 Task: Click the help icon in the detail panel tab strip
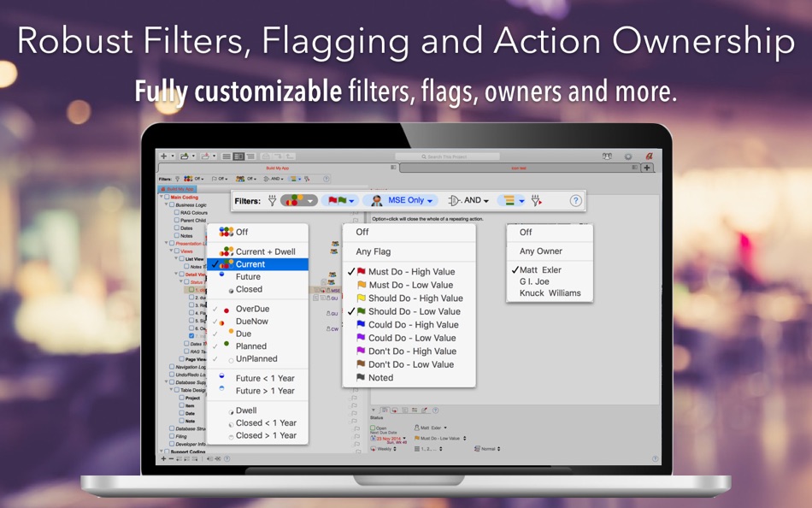(436, 410)
